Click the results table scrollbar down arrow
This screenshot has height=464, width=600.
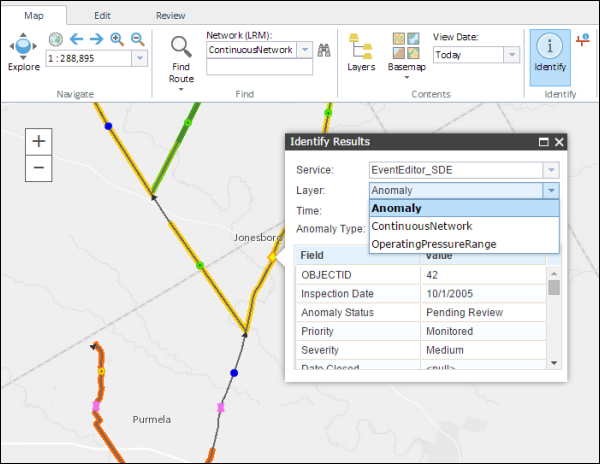point(554,362)
